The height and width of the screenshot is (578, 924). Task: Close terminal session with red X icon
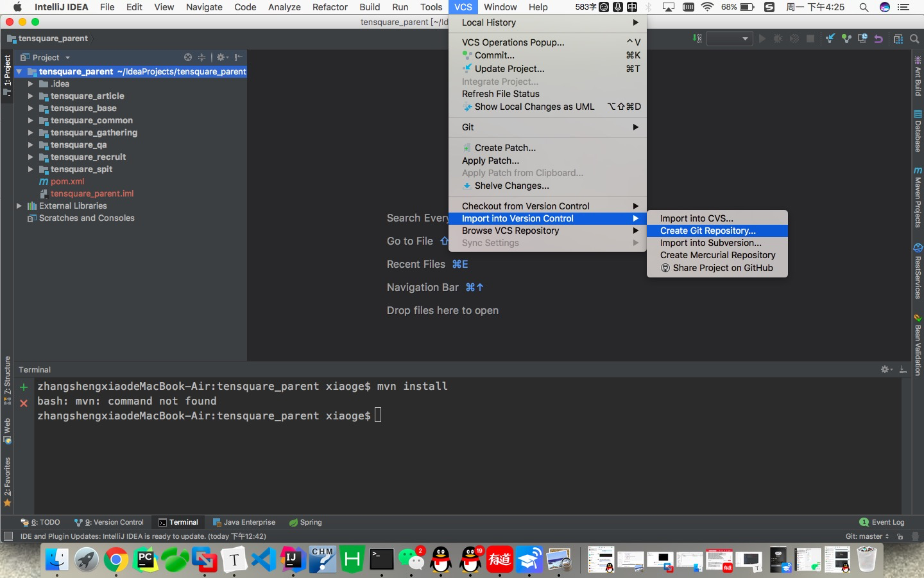pyautogui.click(x=24, y=403)
